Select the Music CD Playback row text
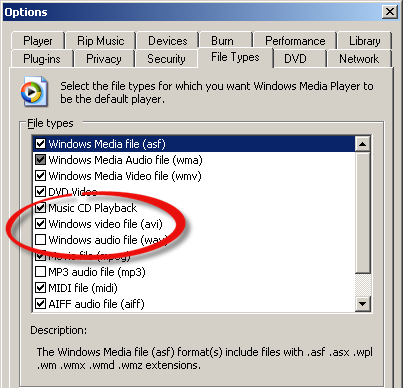 tap(93, 208)
